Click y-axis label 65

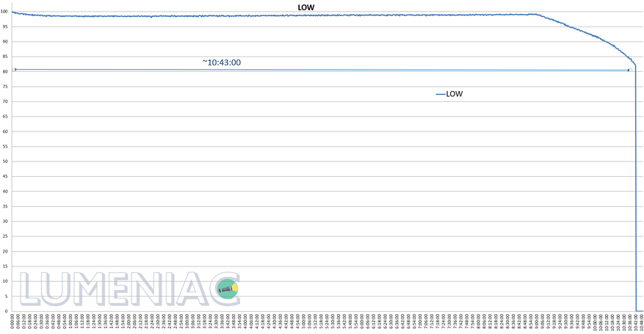pos(5,117)
